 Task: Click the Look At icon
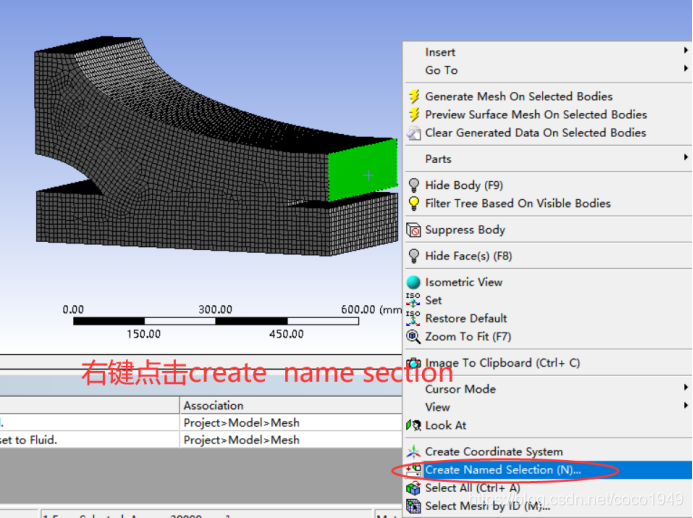click(414, 425)
